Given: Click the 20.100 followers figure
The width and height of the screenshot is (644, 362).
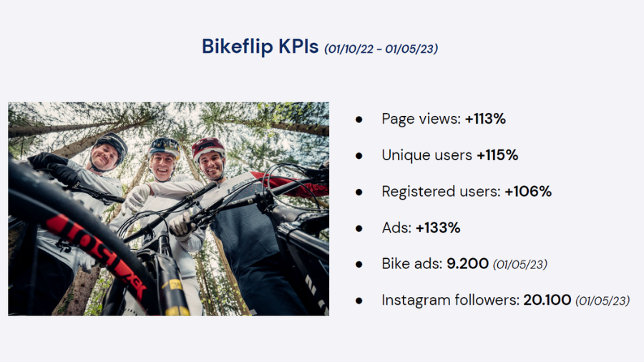Looking at the screenshot, I should (x=547, y=300).
